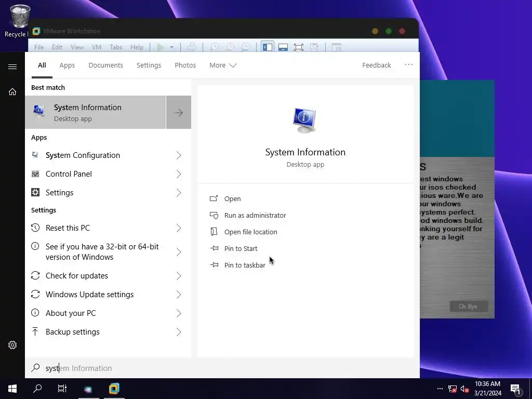Click the Settings app gear icon
Image resolution: width=532 pixels, height=399 pixels.
(x=35, y=192)
